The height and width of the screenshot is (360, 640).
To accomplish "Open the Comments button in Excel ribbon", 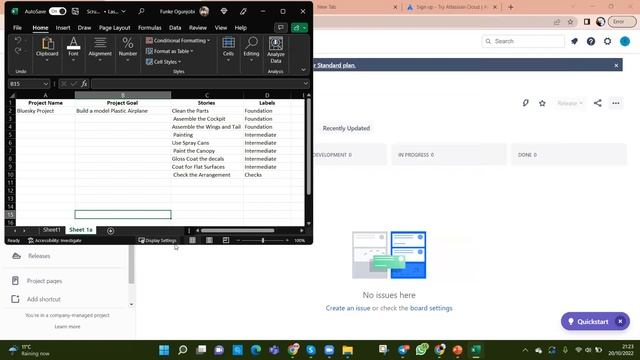I will [280, 28].
